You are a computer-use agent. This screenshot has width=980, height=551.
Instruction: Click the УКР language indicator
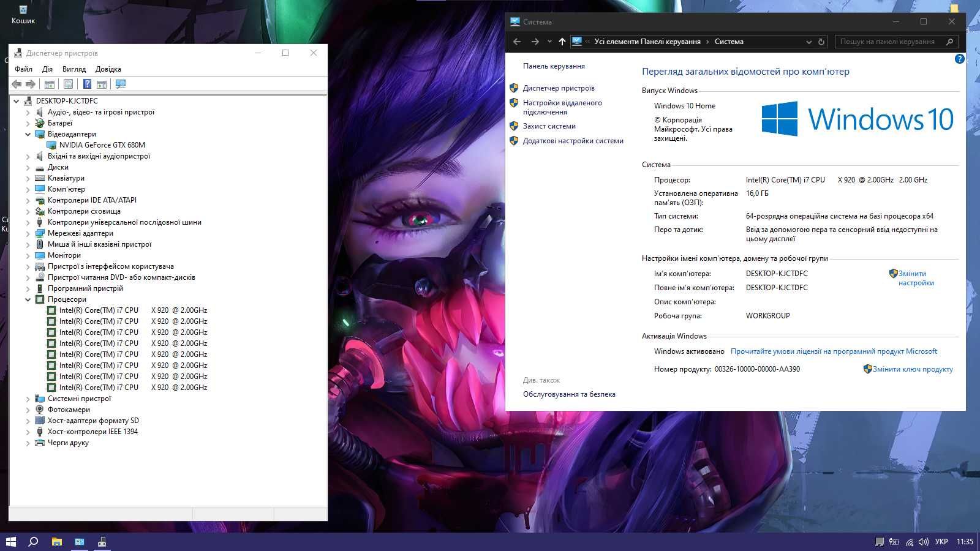pyautogui.click(x=941, y=541)
